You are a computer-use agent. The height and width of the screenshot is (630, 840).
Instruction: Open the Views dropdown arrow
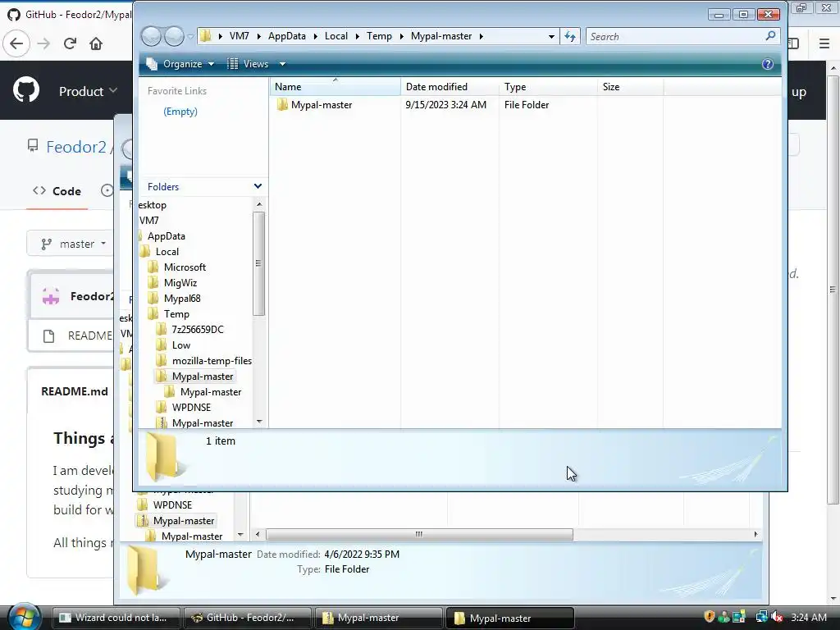(282, 64)
